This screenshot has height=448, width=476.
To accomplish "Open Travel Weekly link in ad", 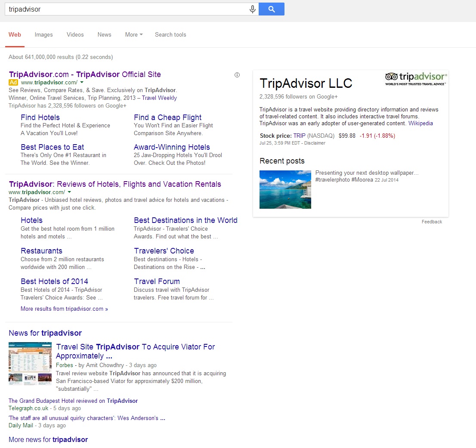I will click(x=159, y=98).
